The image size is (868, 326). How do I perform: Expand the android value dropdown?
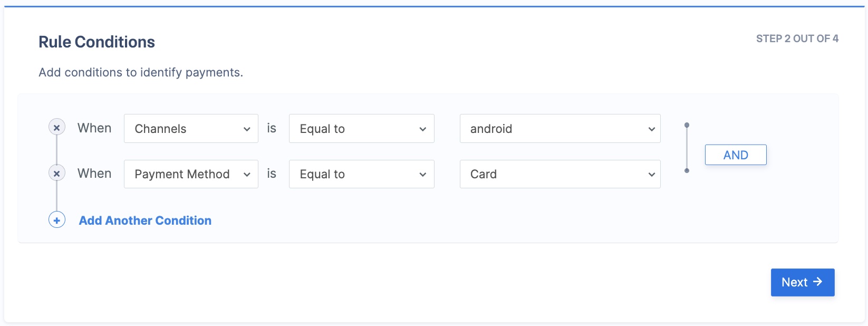click(560, 129)
